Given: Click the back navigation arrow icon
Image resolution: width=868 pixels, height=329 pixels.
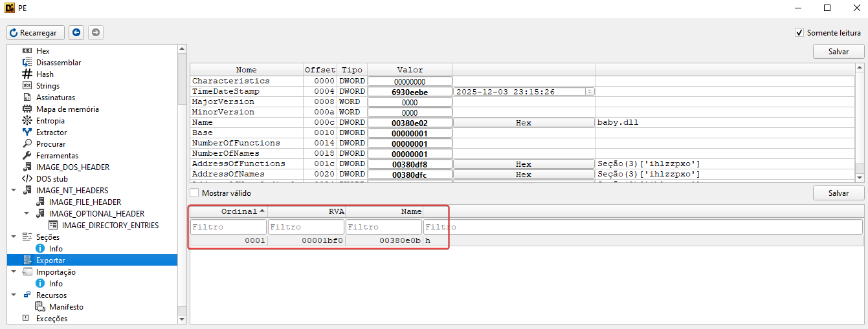Looking at the screenshot, I should [x=76, y=32].
